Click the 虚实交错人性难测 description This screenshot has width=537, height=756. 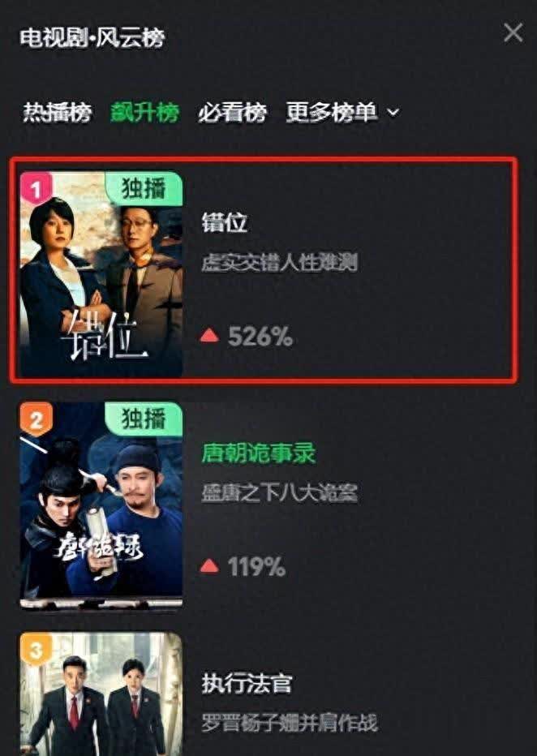[280, 264]
